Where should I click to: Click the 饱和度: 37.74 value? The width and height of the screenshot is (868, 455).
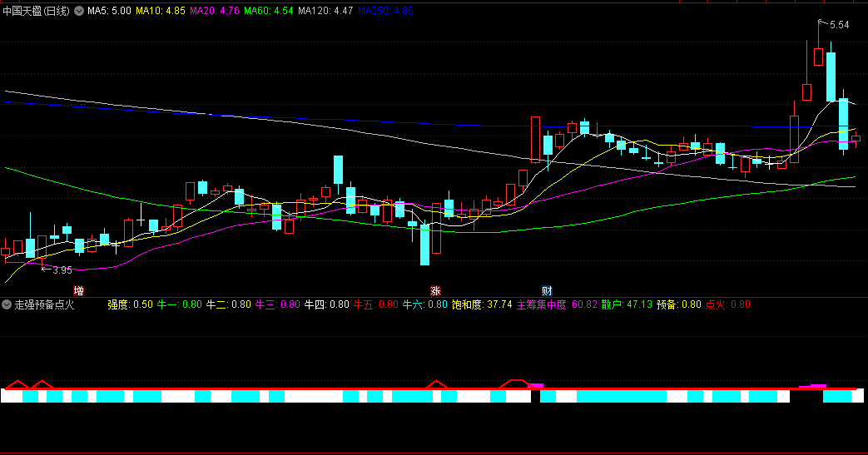482,304
